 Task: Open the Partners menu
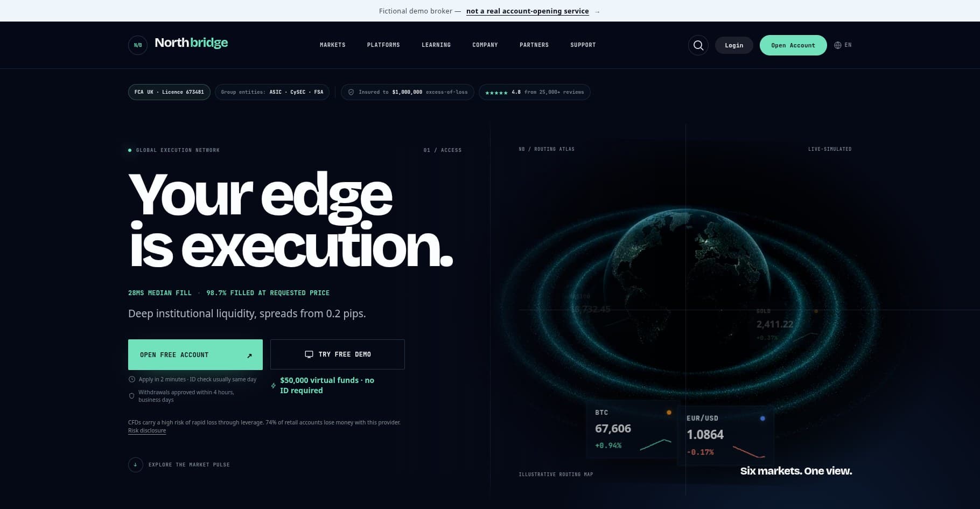[534, 45]
